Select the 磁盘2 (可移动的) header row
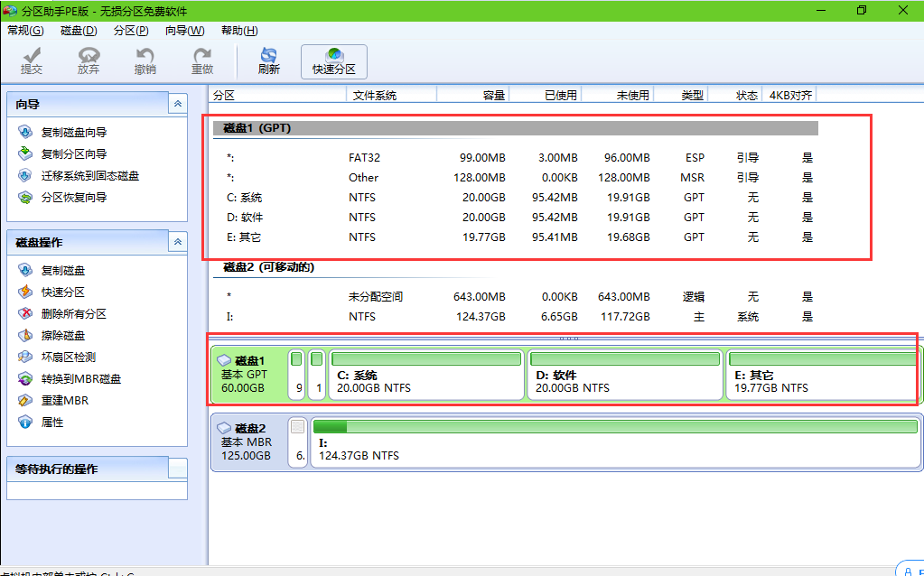Viewport: 924px width, 576px height. tap(516, 267)
